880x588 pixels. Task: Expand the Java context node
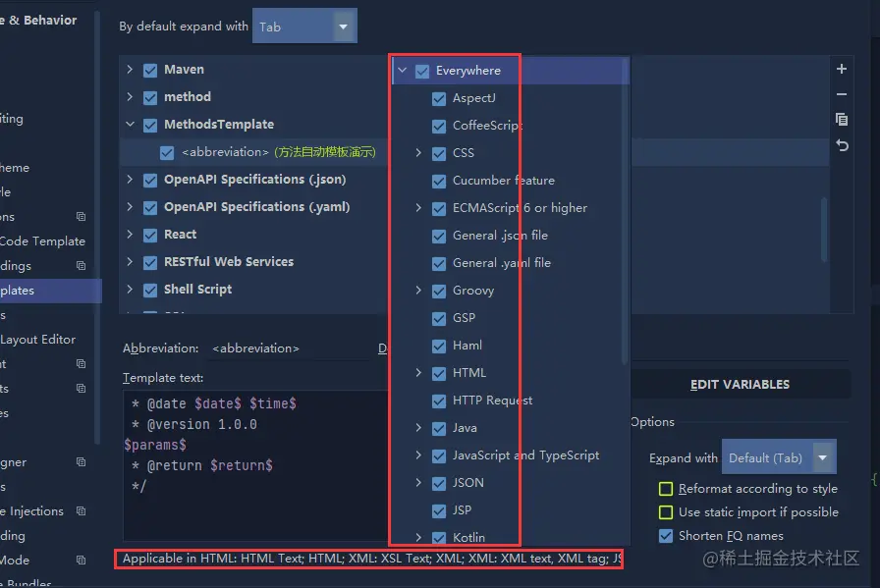pos(418,428)
